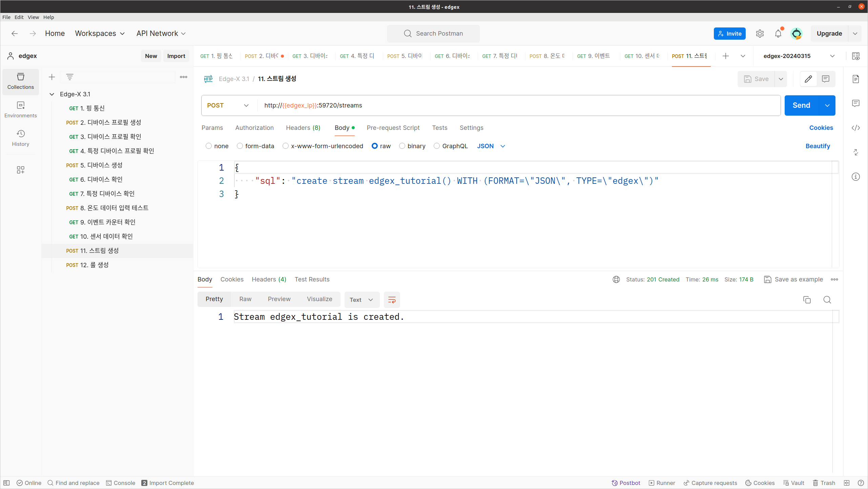Open the Cookies link in the request tabs

pos(821,128)
